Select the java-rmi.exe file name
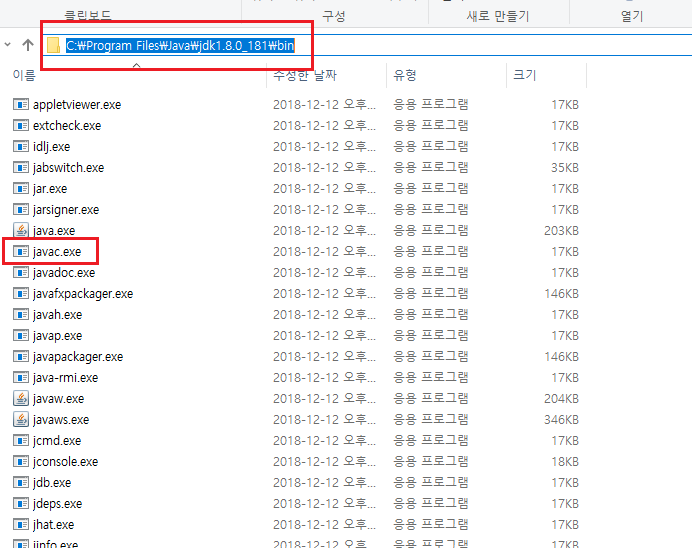Viewport: 692px width, 548px height. click(x=65, y=378)
